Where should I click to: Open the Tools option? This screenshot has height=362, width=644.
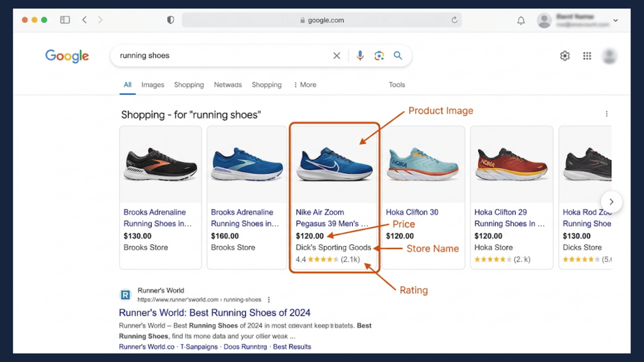click(397, 85)
